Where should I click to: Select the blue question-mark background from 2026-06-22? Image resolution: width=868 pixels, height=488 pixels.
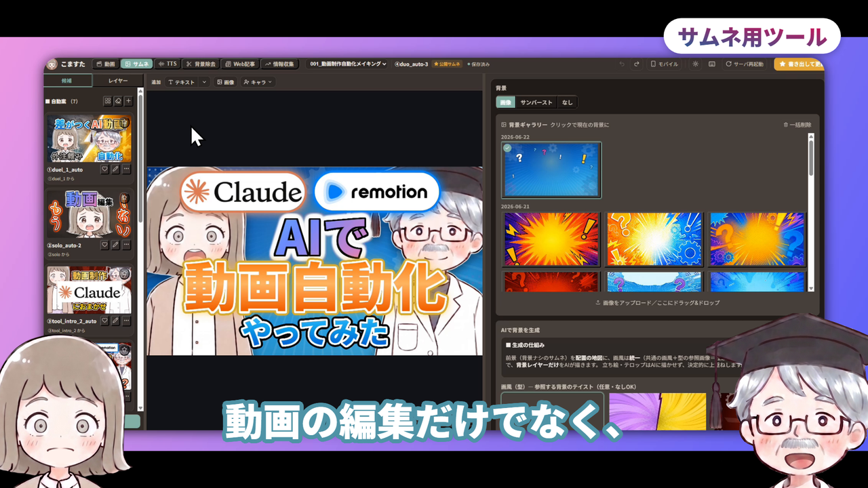coord(551,169)
